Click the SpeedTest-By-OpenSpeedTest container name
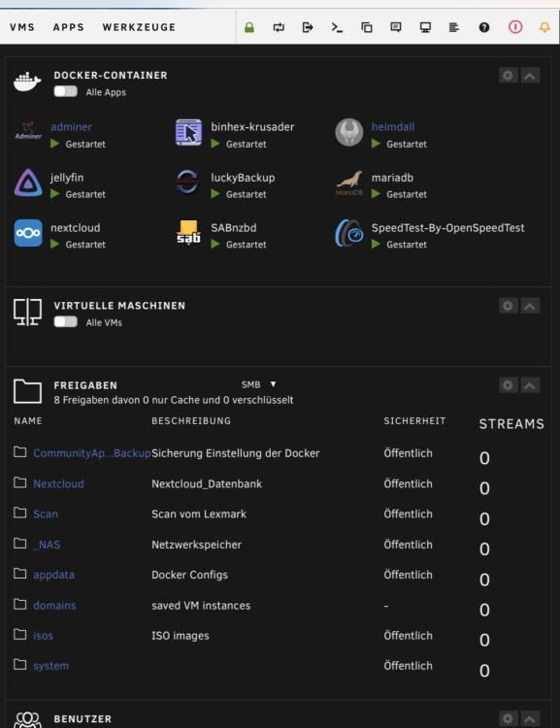The height and width of the screenshot is (728, 560). (x=448, y=227)
